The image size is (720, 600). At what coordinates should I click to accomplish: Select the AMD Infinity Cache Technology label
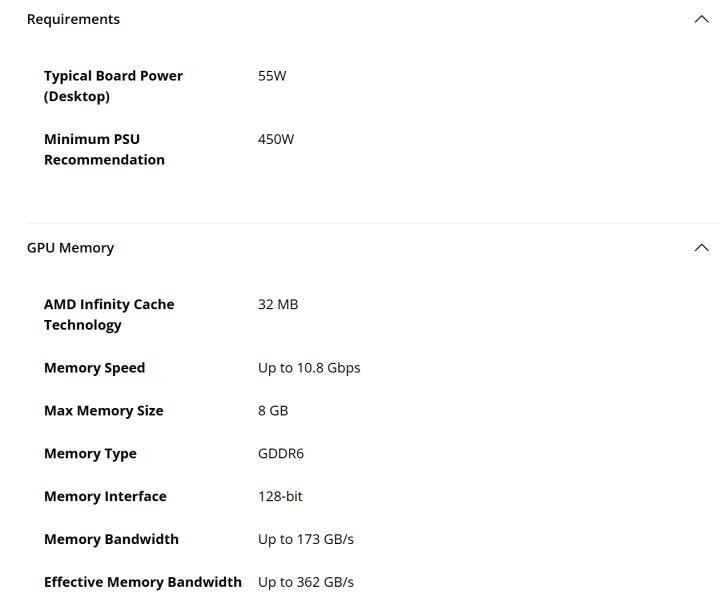pyautogui.click(x=109, y=314)
